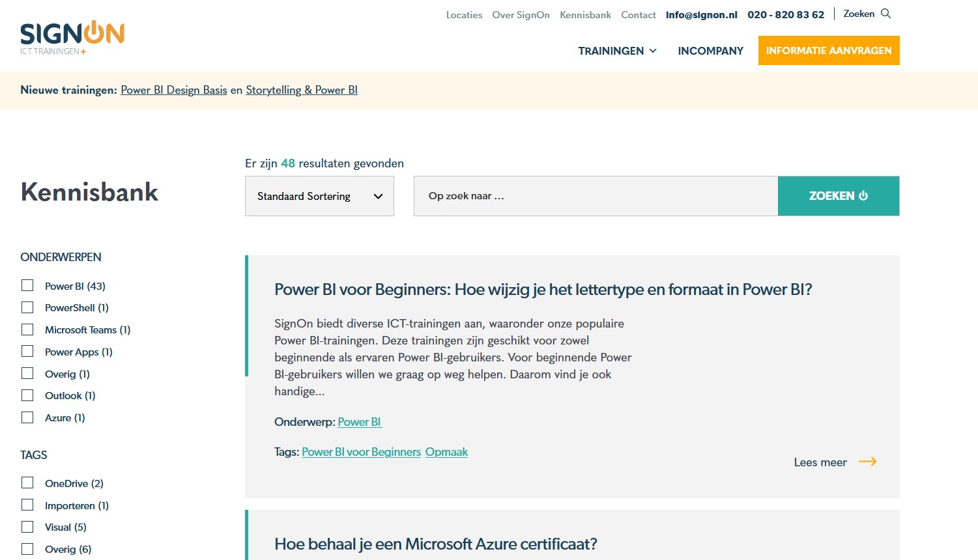Enable the Power BI topic filter
978x560 pixels.
[x=27, y=285]
